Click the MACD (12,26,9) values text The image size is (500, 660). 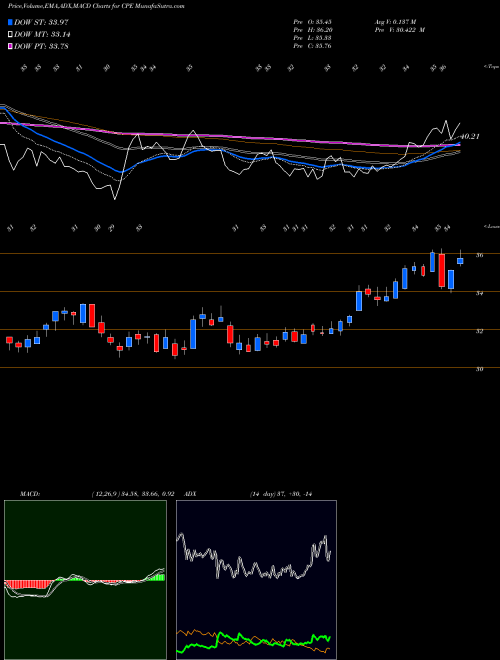pos(133,494)
